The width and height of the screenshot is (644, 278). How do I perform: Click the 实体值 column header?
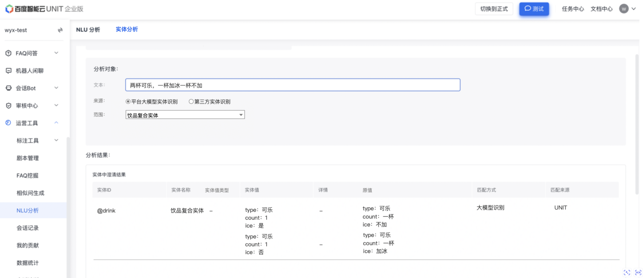252,190
